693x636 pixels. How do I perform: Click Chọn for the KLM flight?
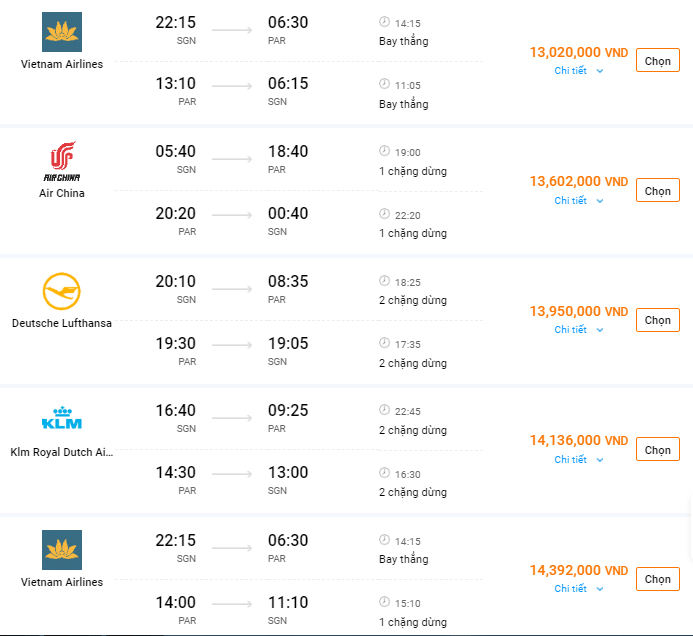coord(657,450)
